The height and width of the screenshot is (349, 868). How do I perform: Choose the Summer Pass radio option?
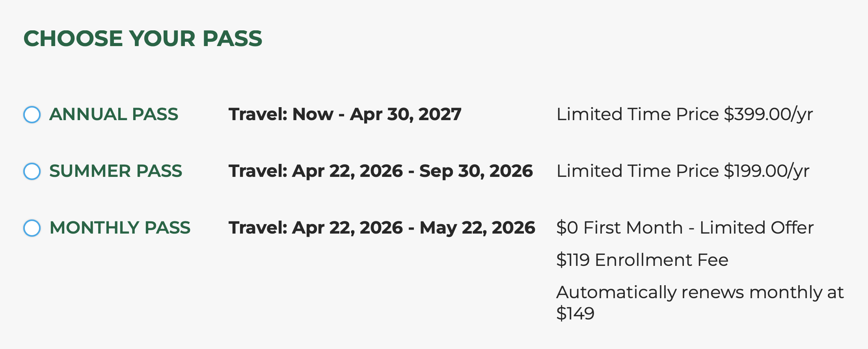coord(32,171)
